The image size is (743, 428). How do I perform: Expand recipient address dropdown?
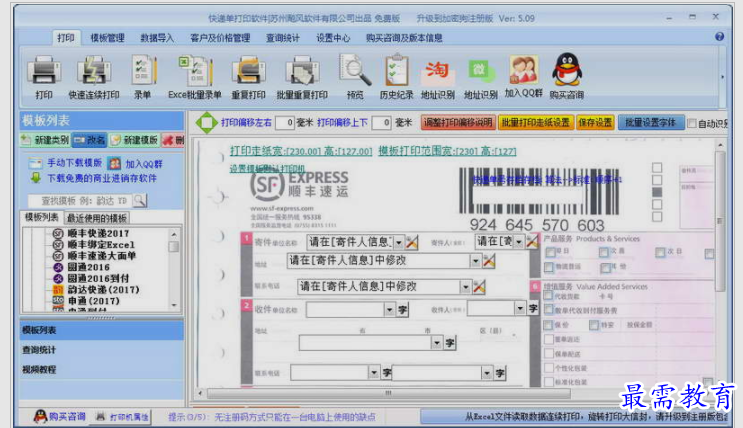coord(436,343)
